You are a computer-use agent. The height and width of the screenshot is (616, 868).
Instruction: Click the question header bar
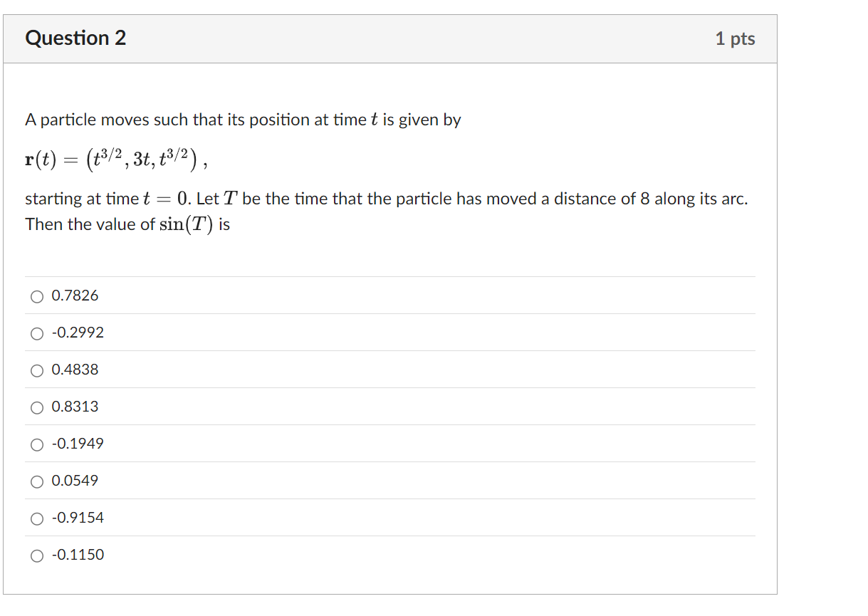[x=392, y=39]
